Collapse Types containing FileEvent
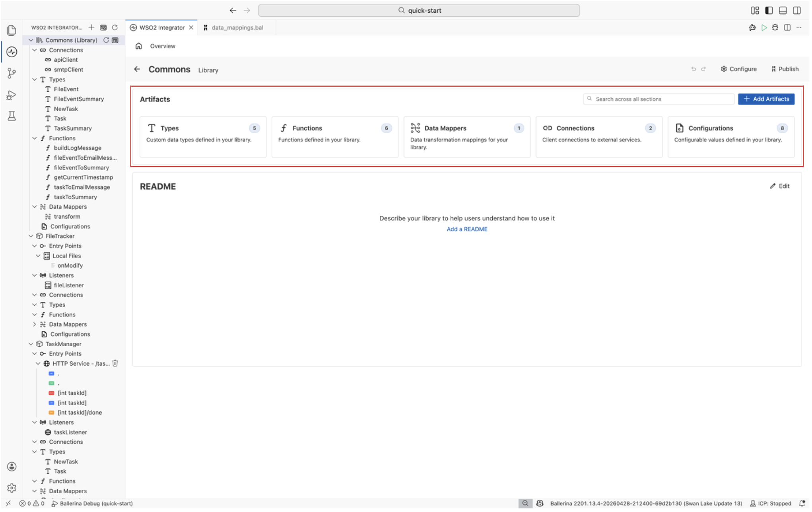 [35, 80]
